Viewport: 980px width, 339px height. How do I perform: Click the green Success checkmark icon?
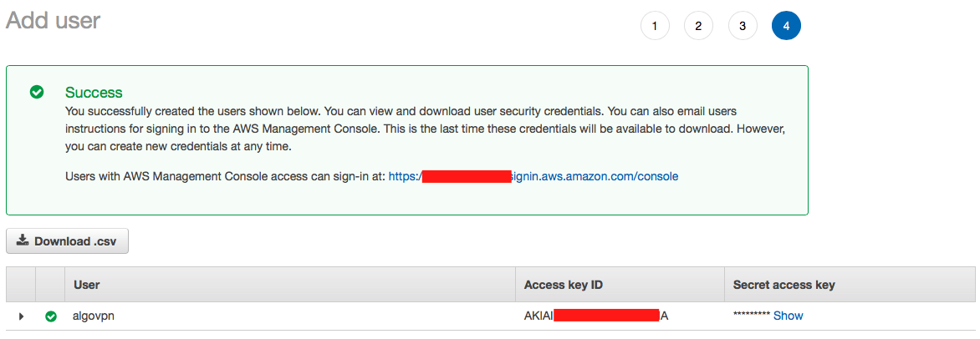pos(37,93)
